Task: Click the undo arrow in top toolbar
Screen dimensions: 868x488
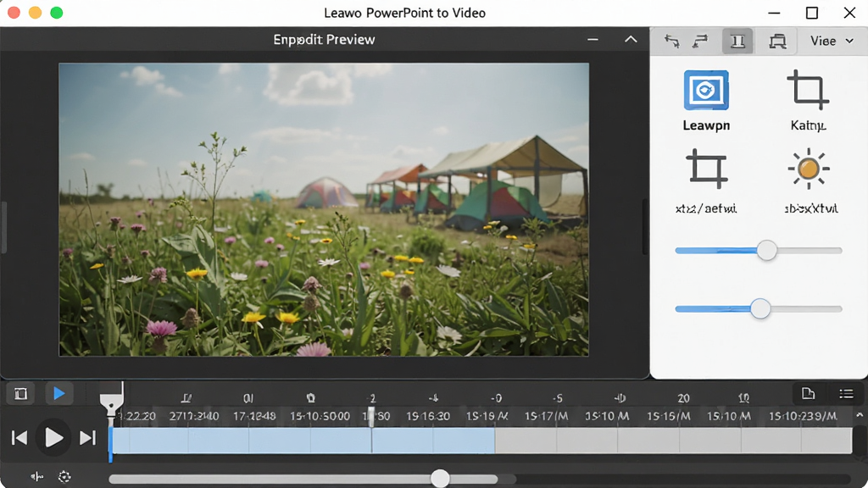Action: [x=672, y=41]
